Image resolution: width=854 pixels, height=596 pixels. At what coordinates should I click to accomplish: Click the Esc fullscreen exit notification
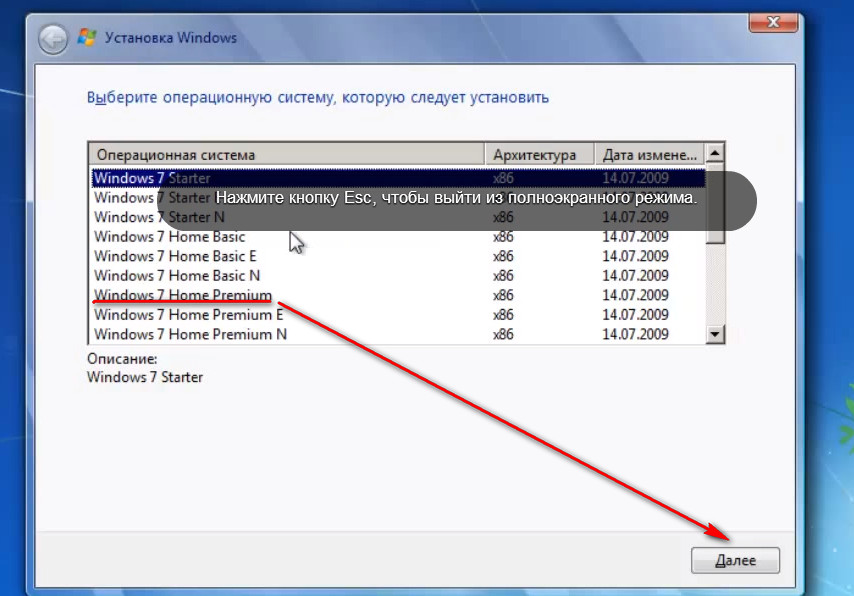456,199
